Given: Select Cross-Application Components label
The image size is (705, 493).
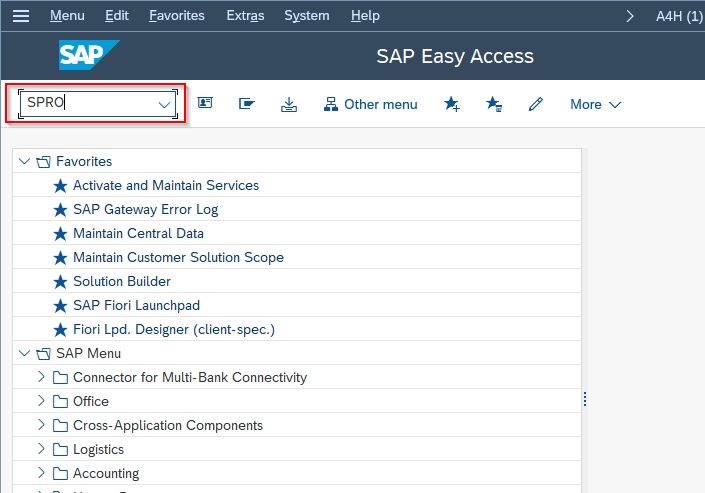Looking at the screenshot, I should (168, 426).
